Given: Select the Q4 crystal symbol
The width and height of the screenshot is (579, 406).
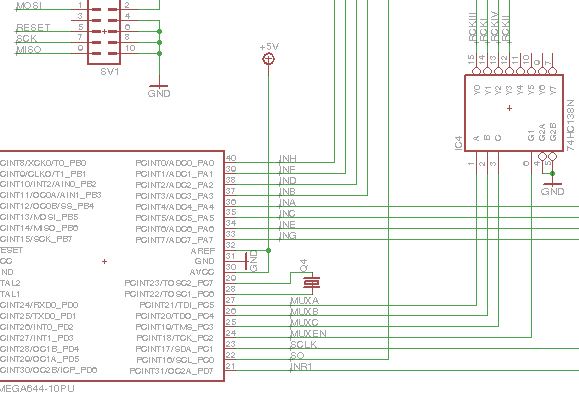Looking at the screenshot, I should 312,283.
